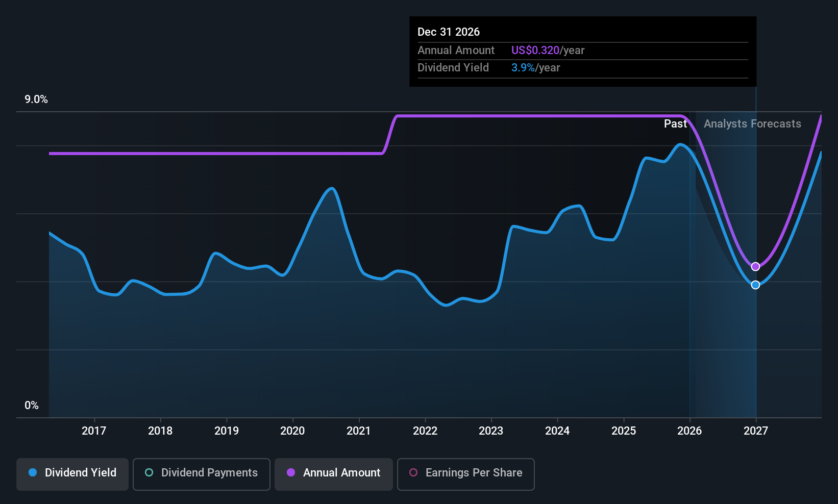
Task: Click the US$0.320/year annual amount value
Action: pyautogui.click(x=548, y=50)
